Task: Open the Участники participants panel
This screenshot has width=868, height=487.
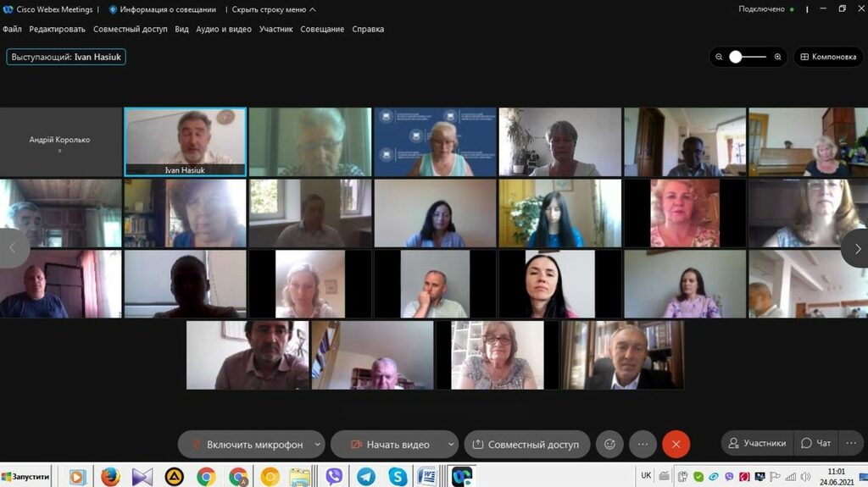Action: point(757,443)
